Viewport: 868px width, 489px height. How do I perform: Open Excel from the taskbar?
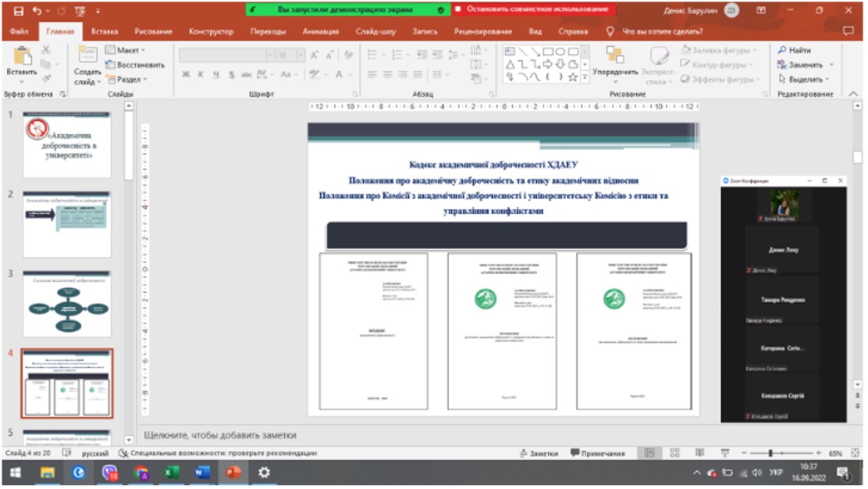point(171,473)
